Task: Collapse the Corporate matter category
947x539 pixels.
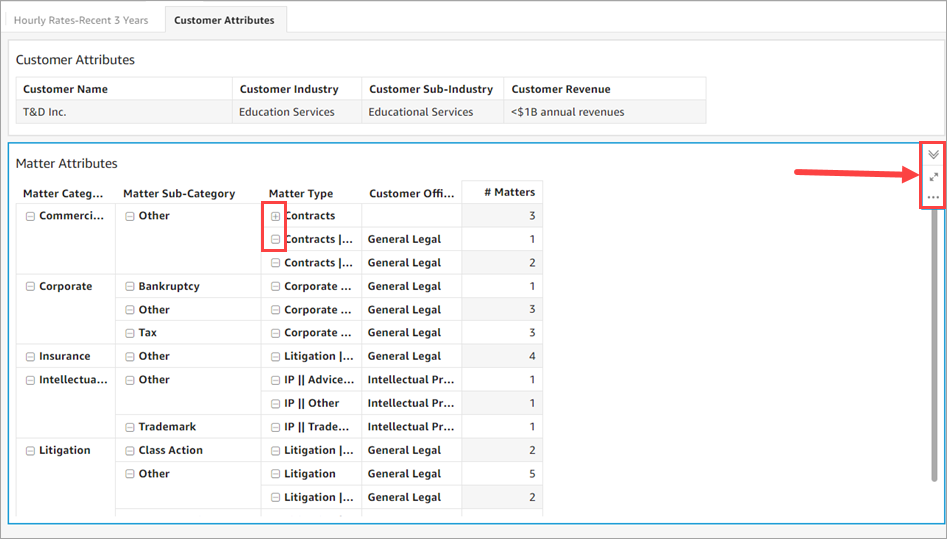Action: [x=30, y=286]
